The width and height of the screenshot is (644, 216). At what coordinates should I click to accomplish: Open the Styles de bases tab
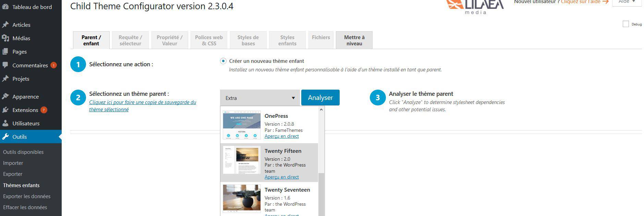point(248,41)
